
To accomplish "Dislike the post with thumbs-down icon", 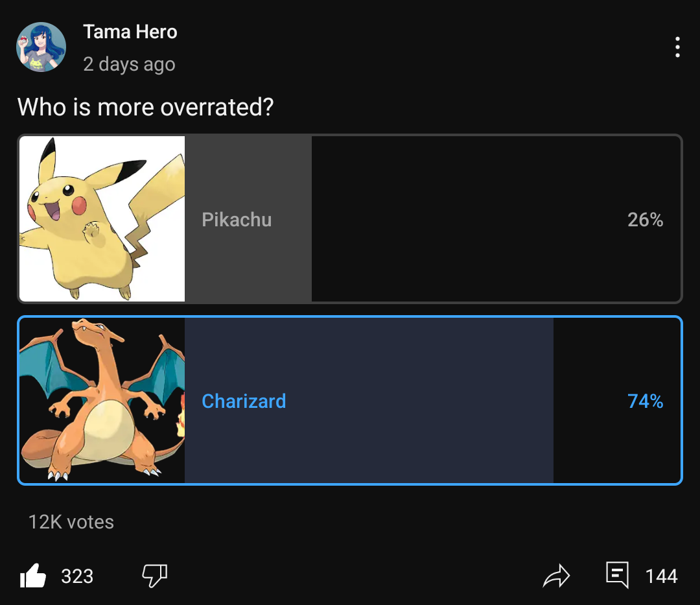I will (x=154, y=575).
